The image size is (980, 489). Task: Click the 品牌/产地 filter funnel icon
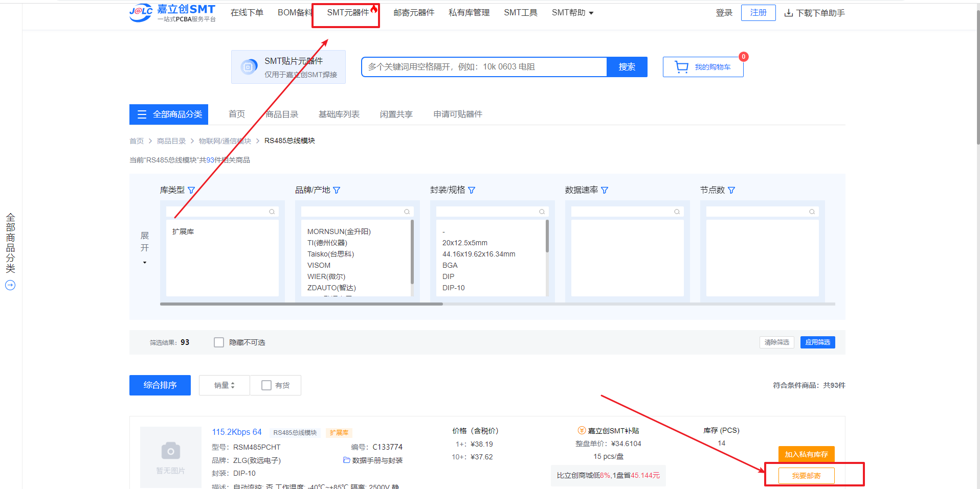tap(337, 190)
